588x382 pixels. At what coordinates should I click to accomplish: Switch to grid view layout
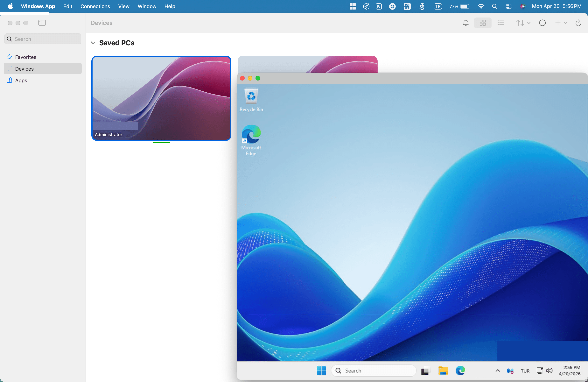[x=482, y=23]
